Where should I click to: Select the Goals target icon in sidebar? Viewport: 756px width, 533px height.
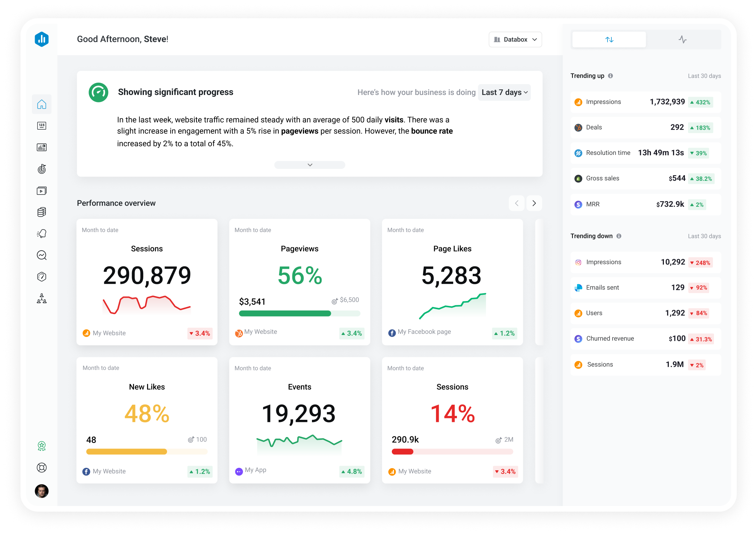pyautogui.click(x=42, y=169)
